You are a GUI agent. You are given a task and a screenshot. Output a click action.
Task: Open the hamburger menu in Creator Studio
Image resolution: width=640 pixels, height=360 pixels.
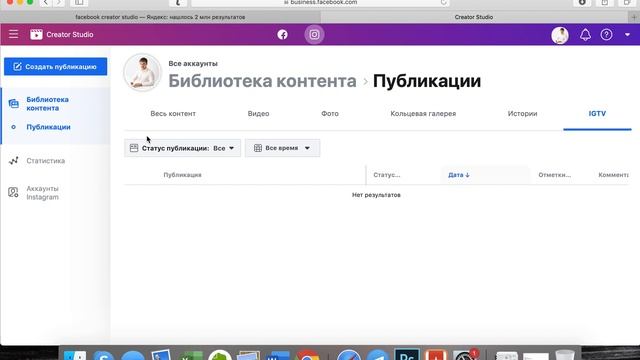[x=13, y=34]
